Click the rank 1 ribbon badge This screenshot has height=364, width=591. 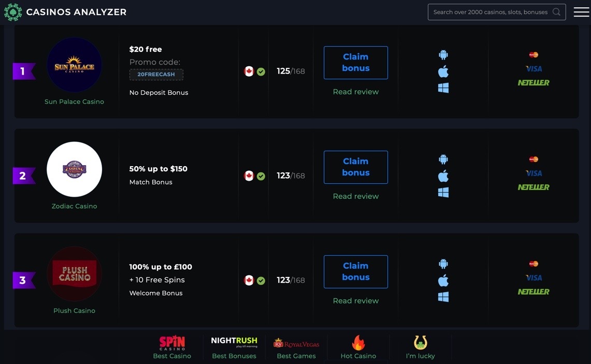tap(24, 71)
